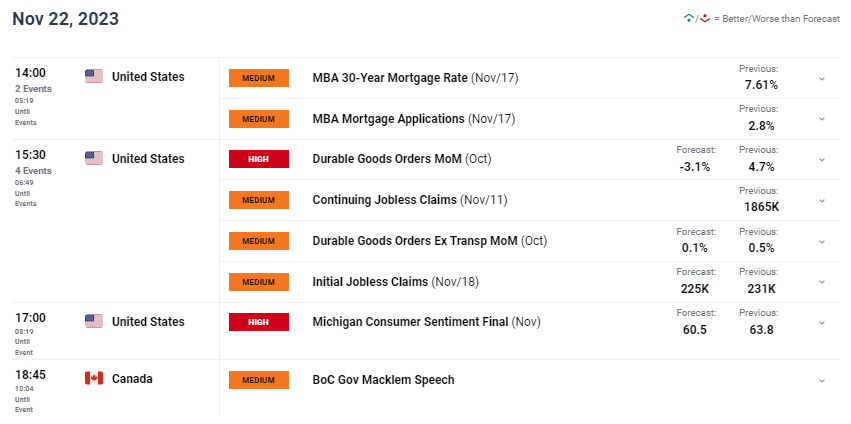851x424 pixels.
Task: Expand BoC Gov Macklem Speech chevron
Action: (x=822, y=381)
